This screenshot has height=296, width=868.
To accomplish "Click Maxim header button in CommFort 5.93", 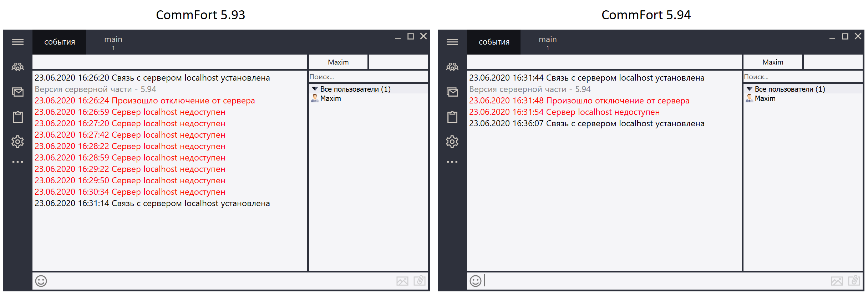I will click(x=338, y=62).
